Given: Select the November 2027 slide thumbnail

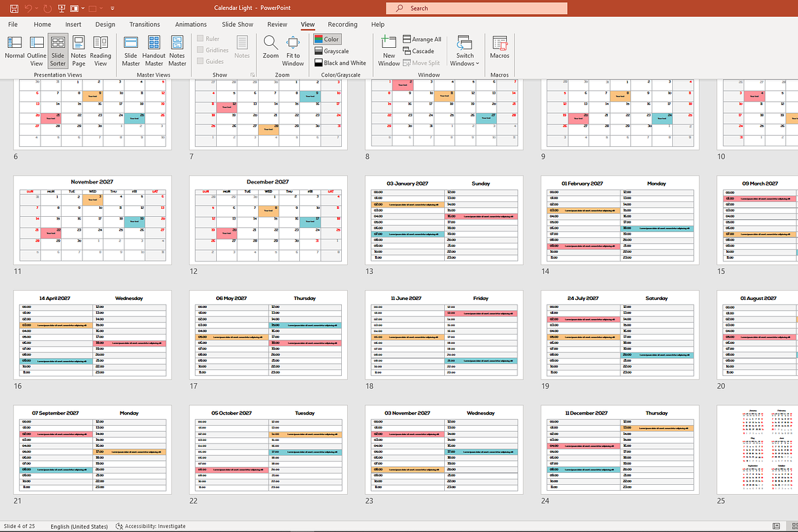Looking at the screenshot, I should coord(92,220).
